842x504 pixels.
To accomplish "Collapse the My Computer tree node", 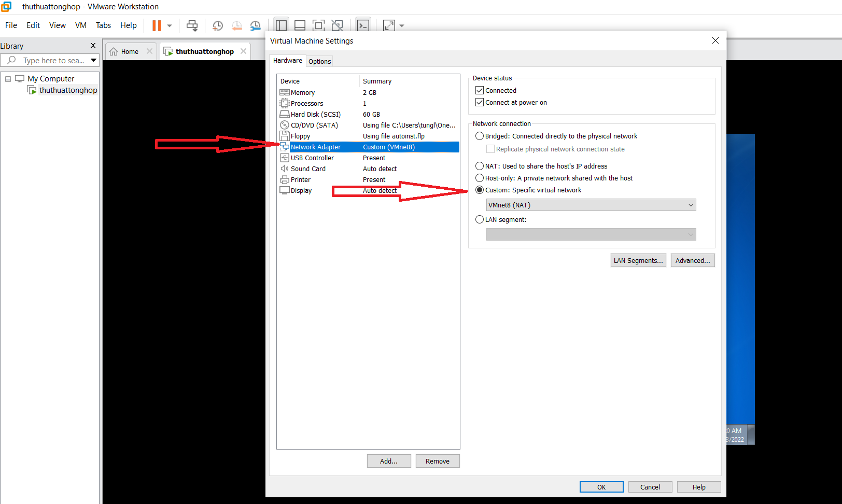I will pos(8,79).
